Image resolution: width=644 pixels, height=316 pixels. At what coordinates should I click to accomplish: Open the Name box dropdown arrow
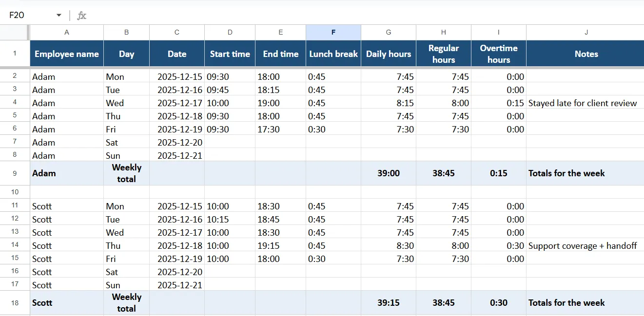pyautogui.click(x=59, y=15)
